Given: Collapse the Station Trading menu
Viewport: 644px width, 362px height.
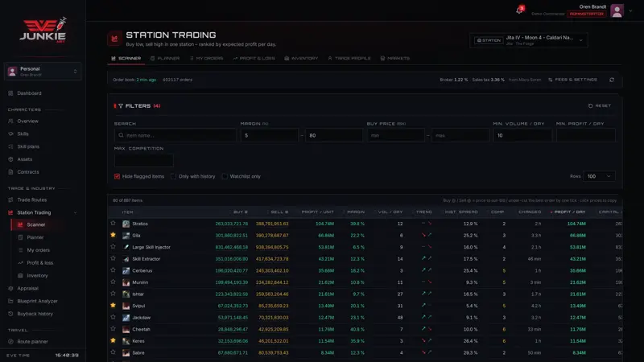Looking at the screenshot, I should pyautogui.click(x=75, y=212).
